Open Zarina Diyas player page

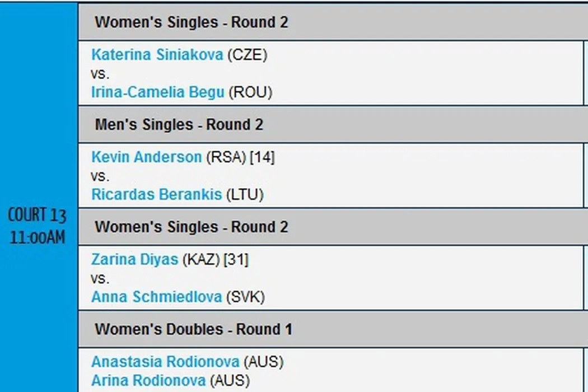pyautogui.click(x=134, y=260)
